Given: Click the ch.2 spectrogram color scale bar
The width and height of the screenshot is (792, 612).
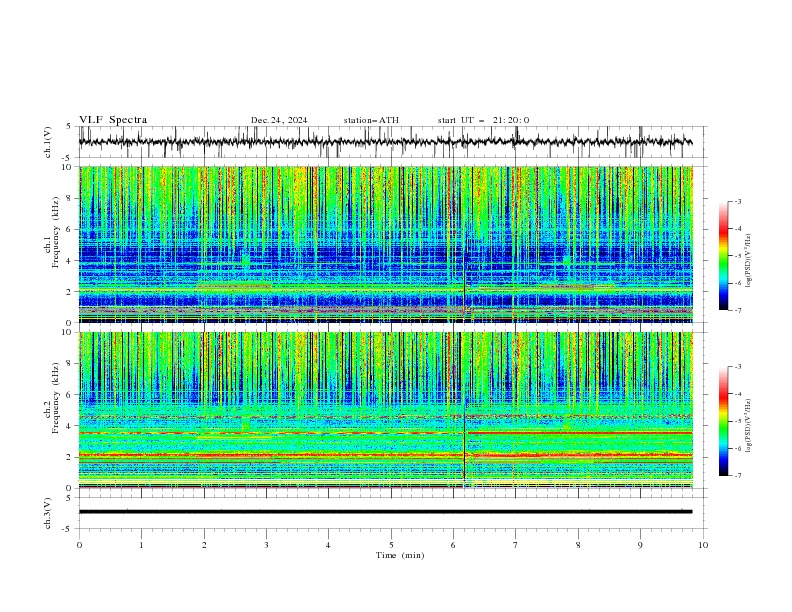Looking at the screenshot, I should [724, 421].
